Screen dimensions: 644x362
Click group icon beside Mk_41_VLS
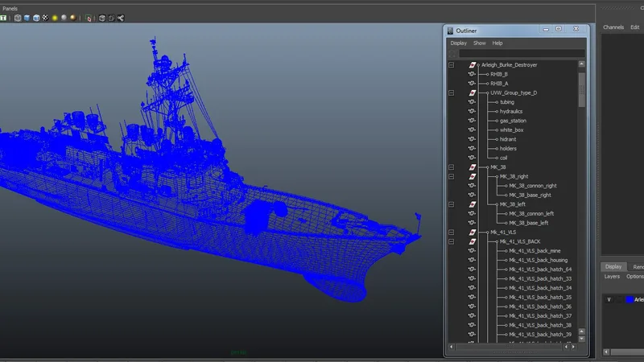tap(473, 232)
